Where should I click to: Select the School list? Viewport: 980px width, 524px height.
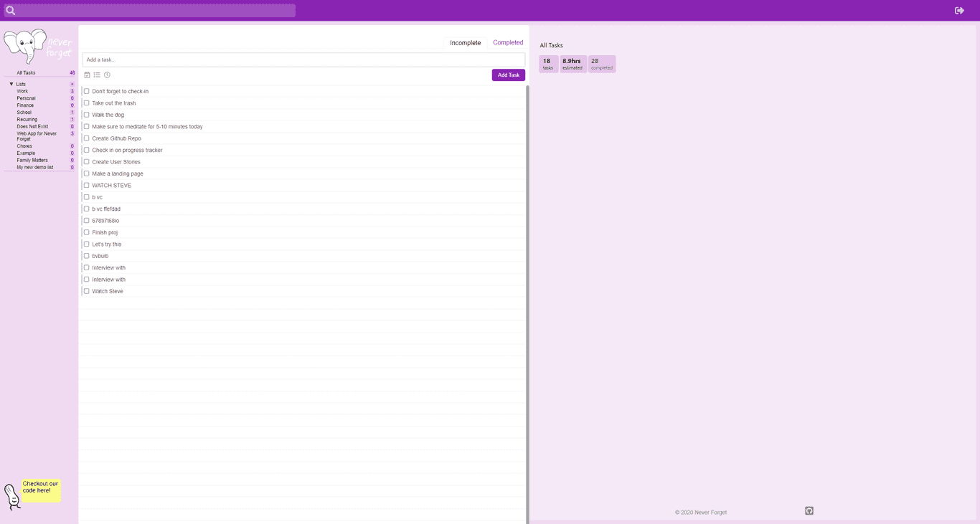point(24,113)
